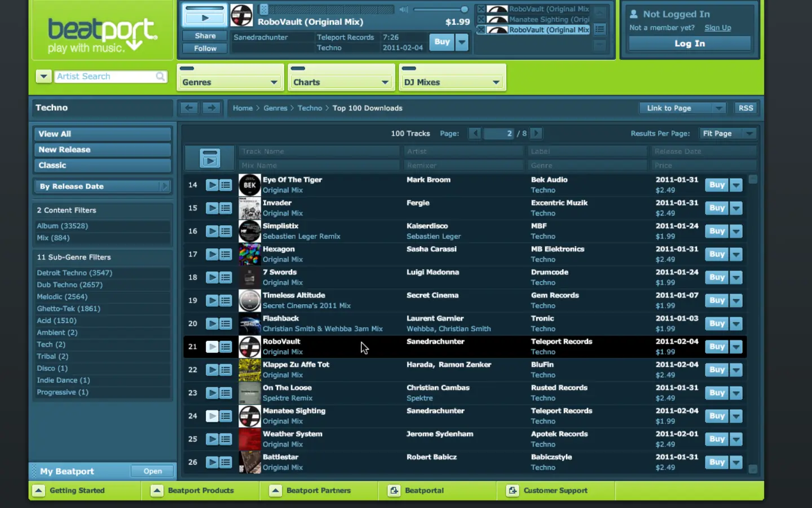Image resolution: width=812 pixels, height=508 pixels.
Task: Filter by Detroit Techno sub-genre
Action: (74, 273)
